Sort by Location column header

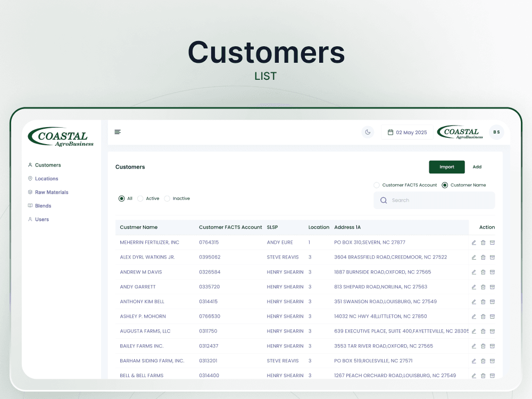319,227
